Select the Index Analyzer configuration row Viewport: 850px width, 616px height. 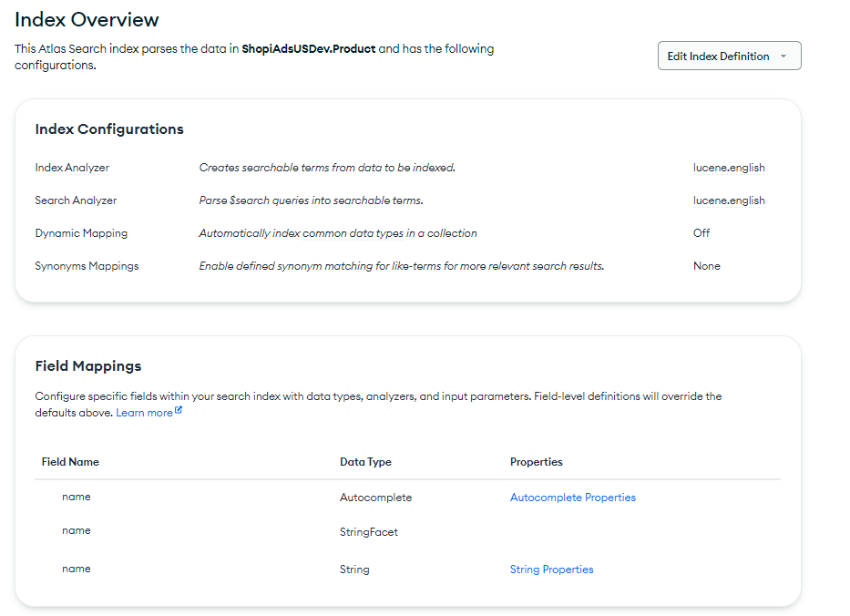72,168
